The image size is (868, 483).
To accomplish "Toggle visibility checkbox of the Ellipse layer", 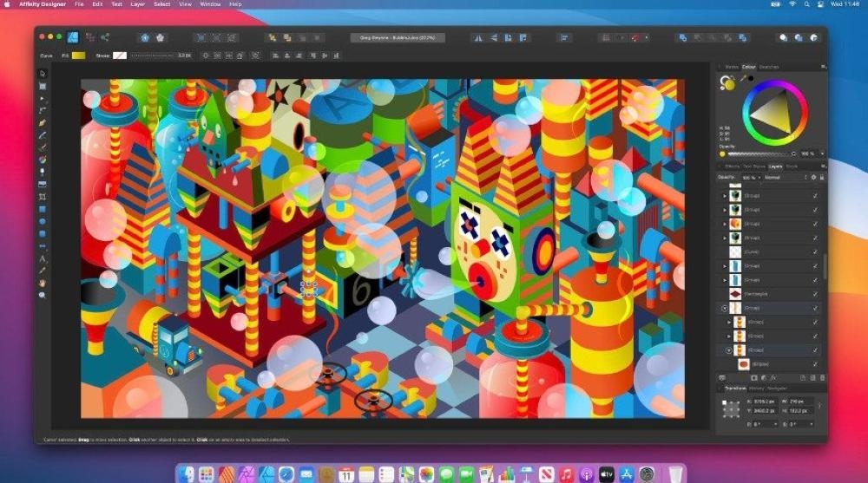I will point(815,365).
